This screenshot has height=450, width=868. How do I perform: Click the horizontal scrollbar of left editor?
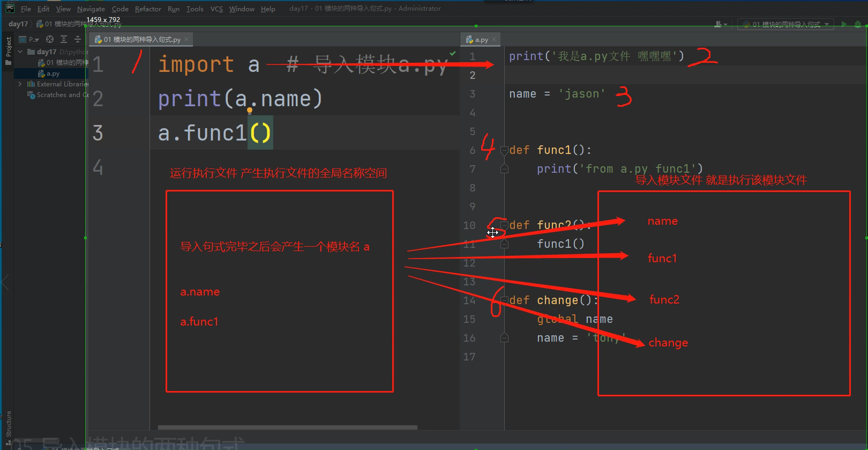coord(288,427)
